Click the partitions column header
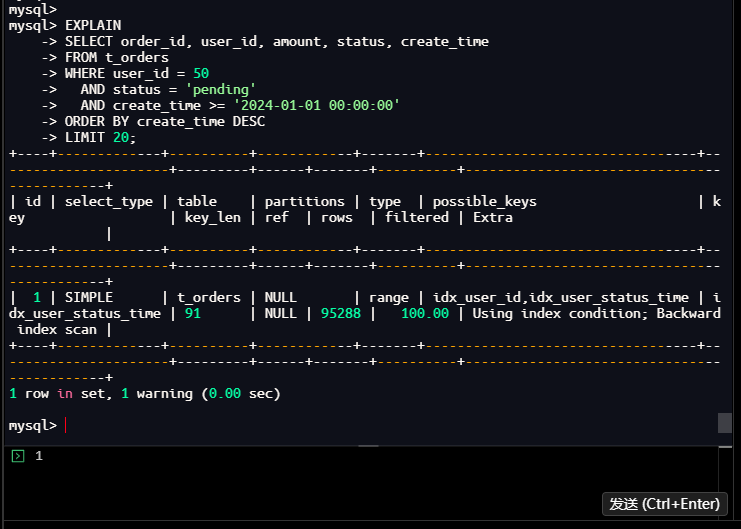741x529 pixels. [x=304, y=201]
